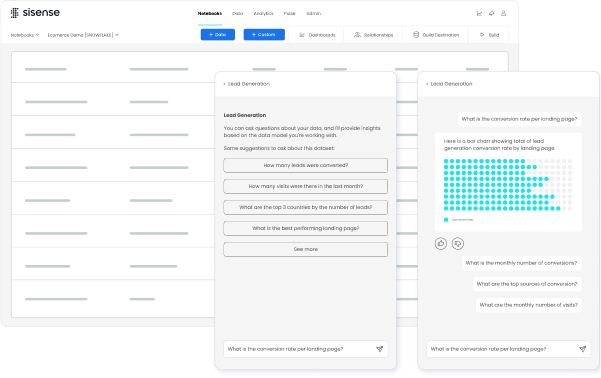Go back from the right Lead Generation panel

pos(427,84)
